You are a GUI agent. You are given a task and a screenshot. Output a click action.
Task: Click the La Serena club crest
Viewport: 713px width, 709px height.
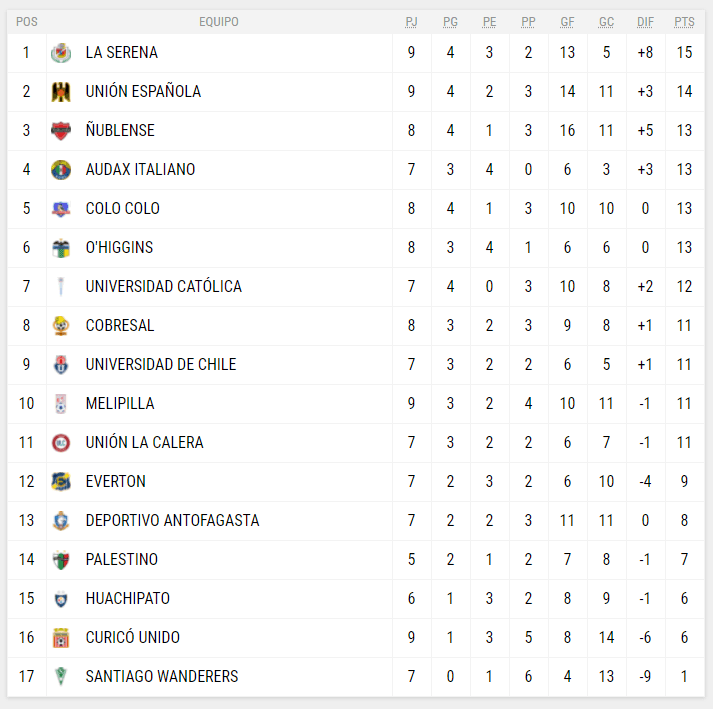pos(61,53)
